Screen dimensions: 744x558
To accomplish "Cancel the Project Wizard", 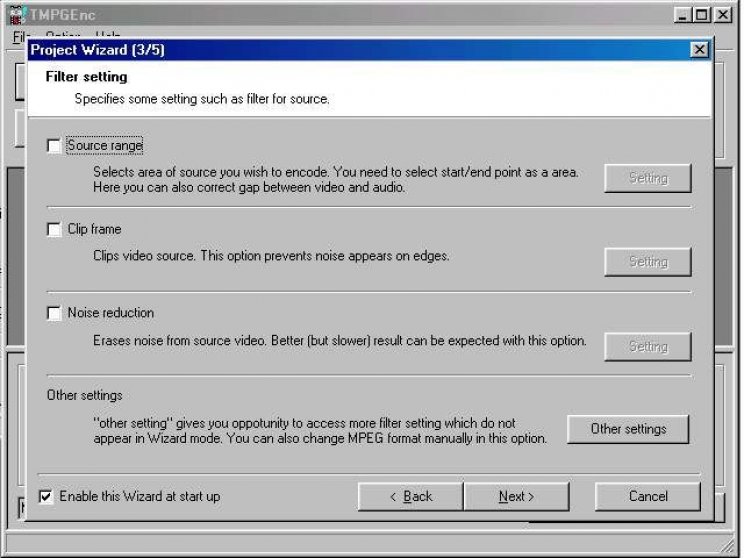I will pyautogui.click(x=648, y=497).
